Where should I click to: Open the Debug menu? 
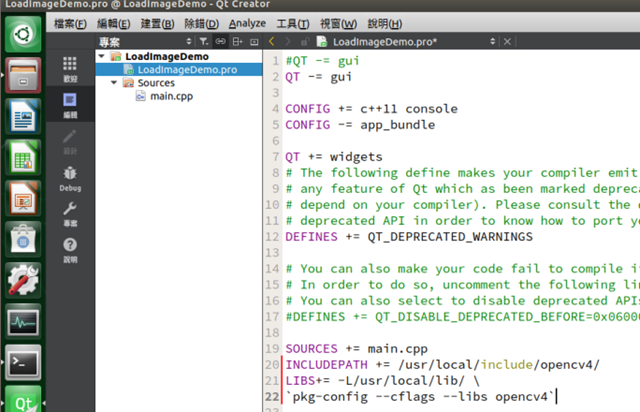coord(201,24)
